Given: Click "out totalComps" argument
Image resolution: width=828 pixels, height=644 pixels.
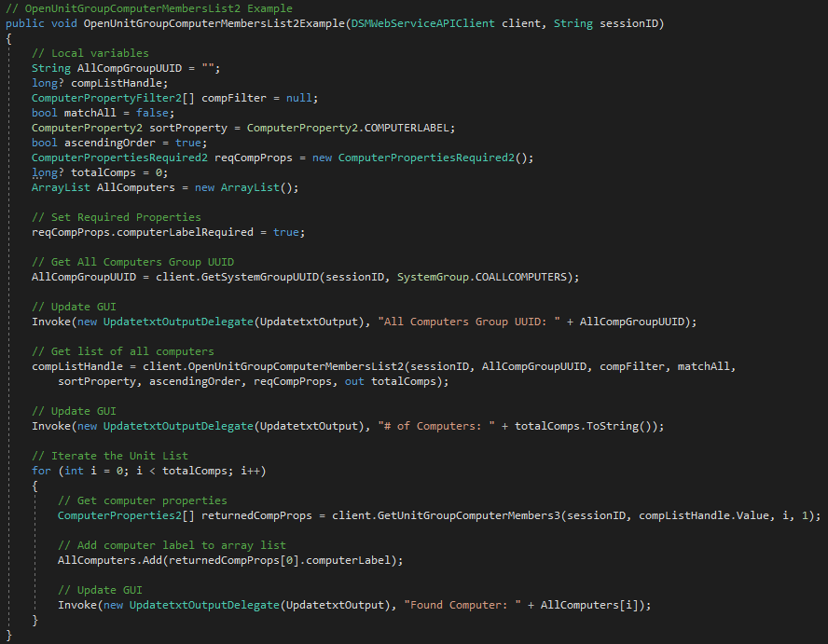Looking at the screenshot, I should coord(391,381).
